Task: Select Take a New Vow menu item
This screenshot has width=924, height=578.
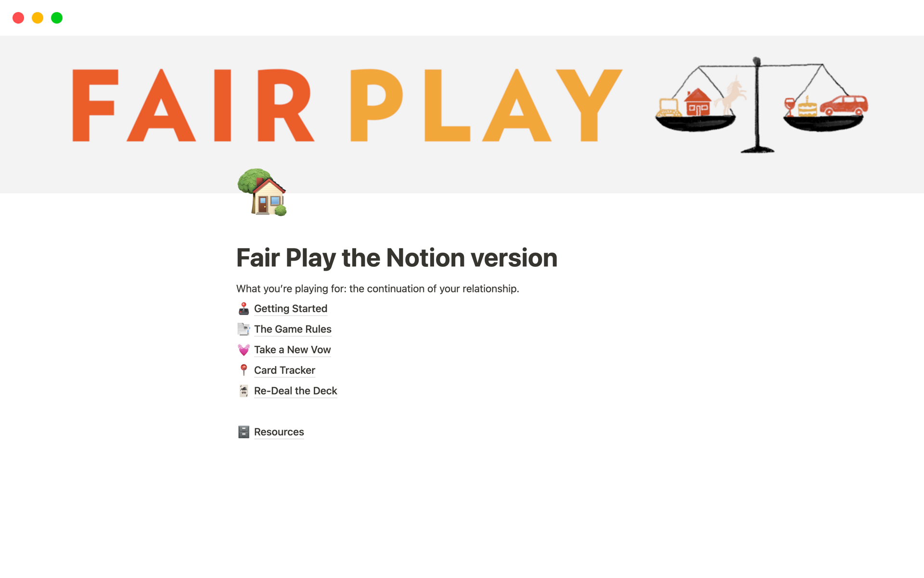Action: coord(293,349)
